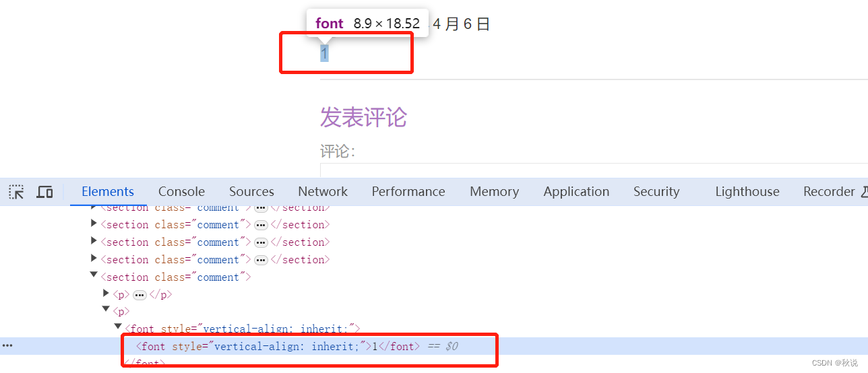Click the 发表评论 heading
The image size is (868, 373).
(x=363, y=117)
